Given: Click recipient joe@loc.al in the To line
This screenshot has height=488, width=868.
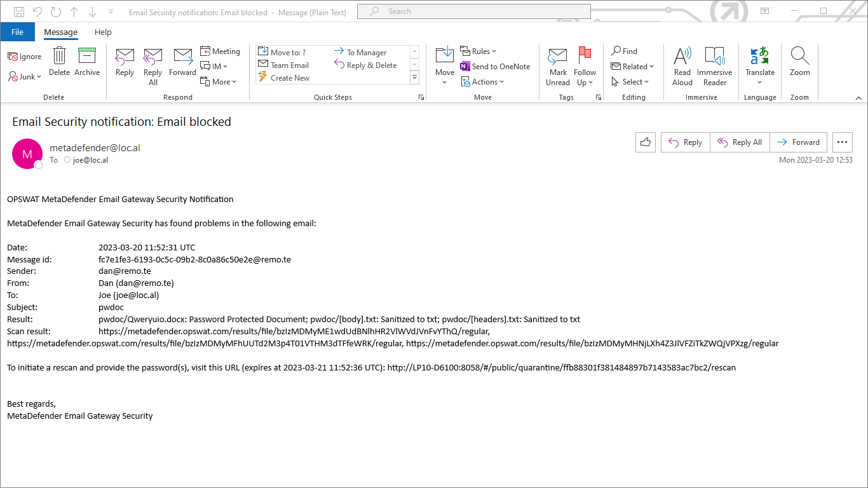Looking at the screenshot, I should point(90,160).
